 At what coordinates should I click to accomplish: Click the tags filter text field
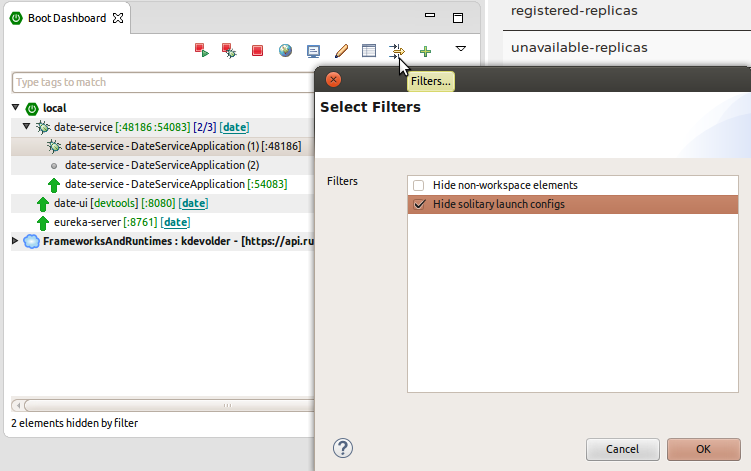pyautogui.click(x=160, y=82)
